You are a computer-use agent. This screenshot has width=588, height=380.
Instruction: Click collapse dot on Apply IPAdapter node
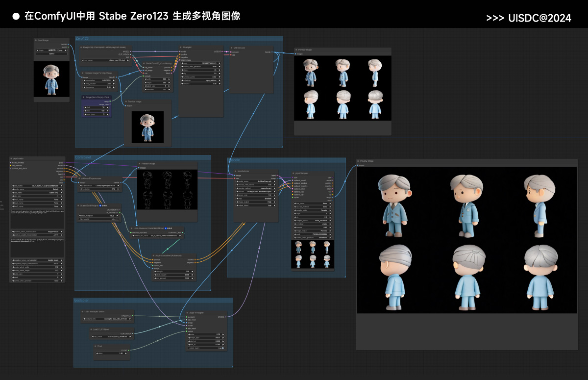[187, 313]
